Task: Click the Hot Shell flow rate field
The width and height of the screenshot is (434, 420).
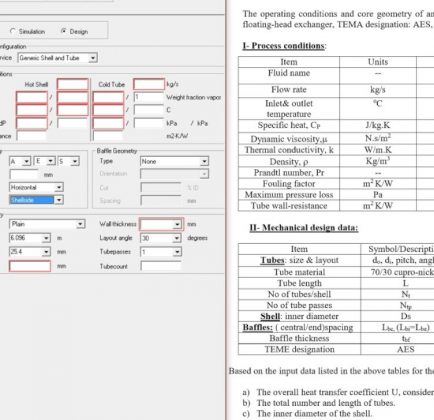Action: 73,84
